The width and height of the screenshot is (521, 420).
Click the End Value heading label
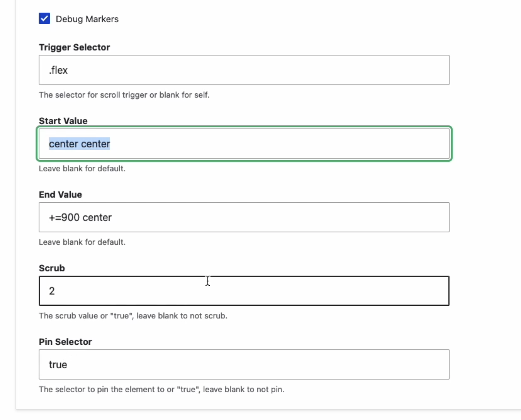pyautogui.click(x=60, y=194)
